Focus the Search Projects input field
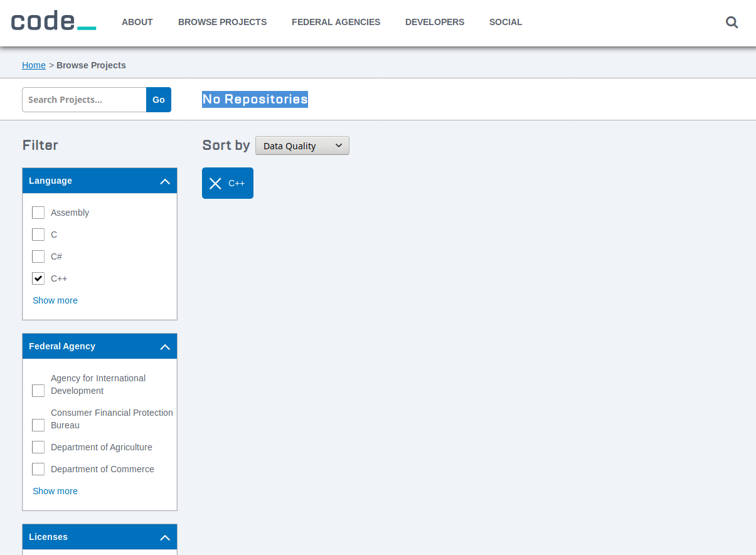756x555 pixels. [84, 100]
